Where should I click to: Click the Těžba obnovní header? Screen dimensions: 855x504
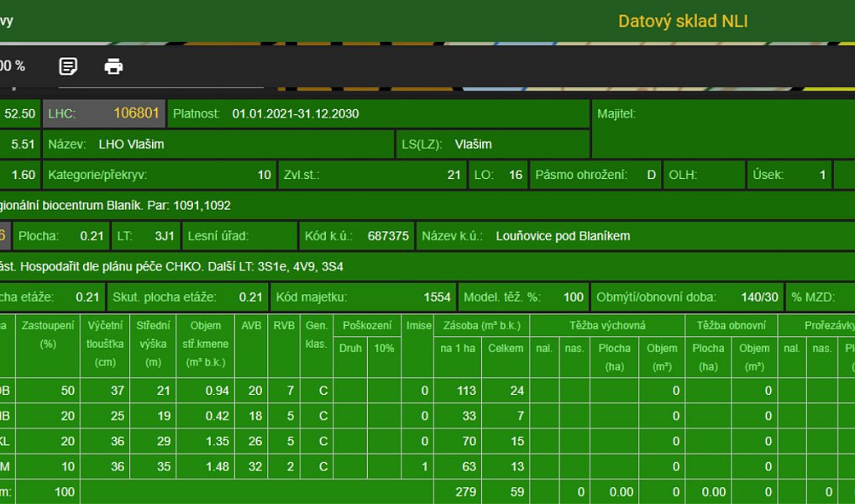732,326
